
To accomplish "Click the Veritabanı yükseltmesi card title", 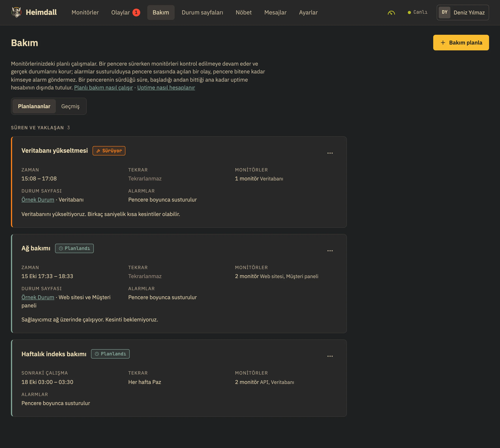I will tap(54, 151).
